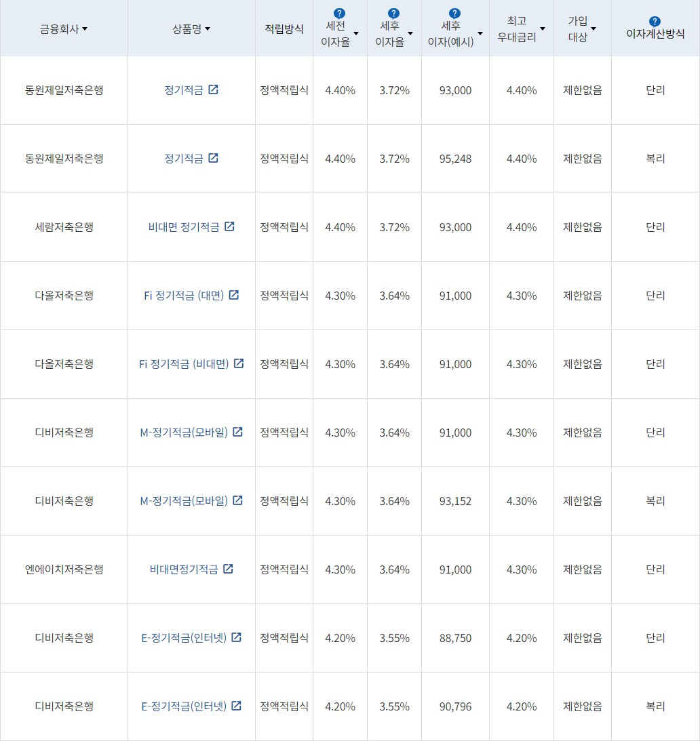
Task: Open external link icon next to 비대면 정기적금
Action: [230, 226]
